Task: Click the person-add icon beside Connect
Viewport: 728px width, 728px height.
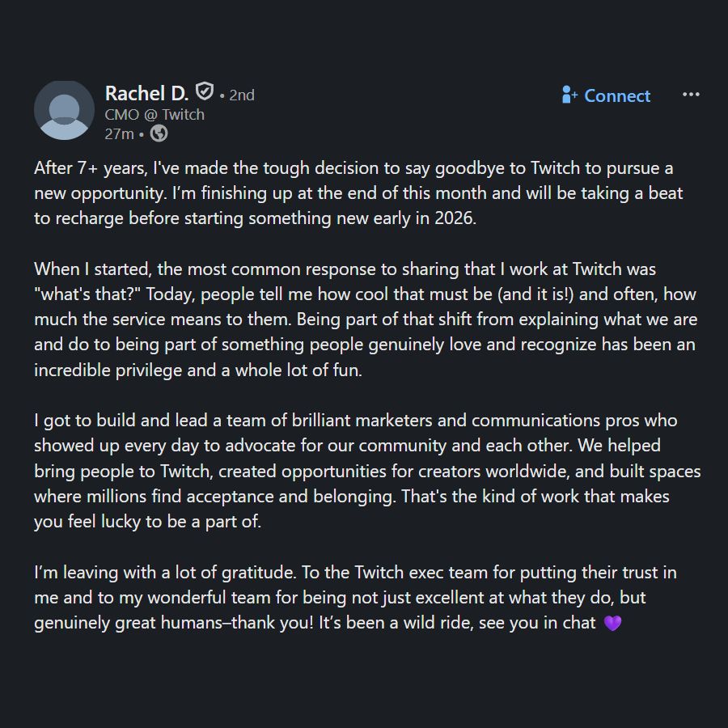Action: (569, 95)
